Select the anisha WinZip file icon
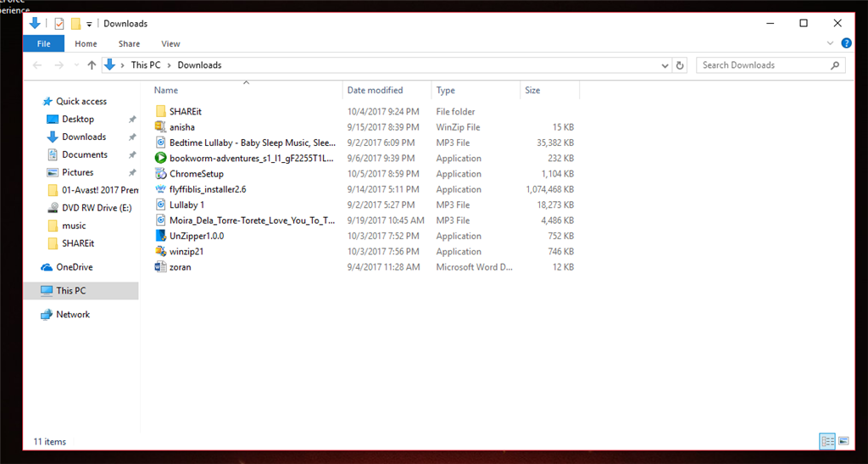Screen dimensions: 868x464 (160, 126)
